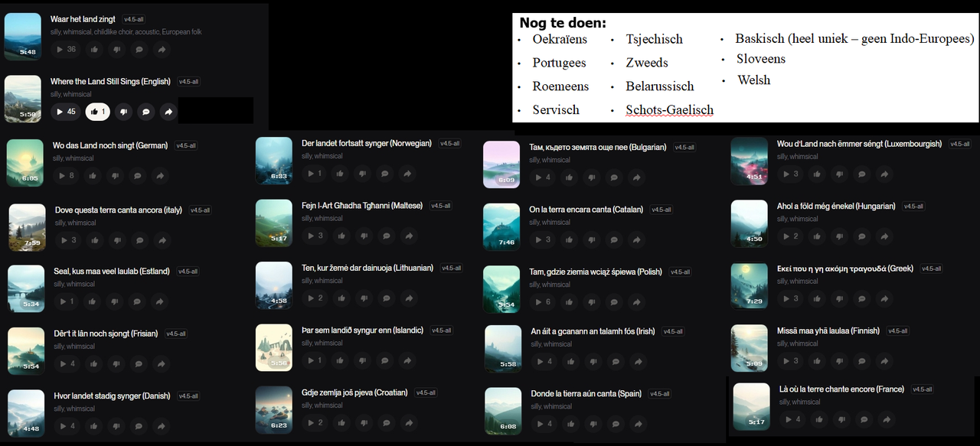Open the Bulgarian song cover thumbnail
This screenshot has height=446, width=980.
point(501,164)
